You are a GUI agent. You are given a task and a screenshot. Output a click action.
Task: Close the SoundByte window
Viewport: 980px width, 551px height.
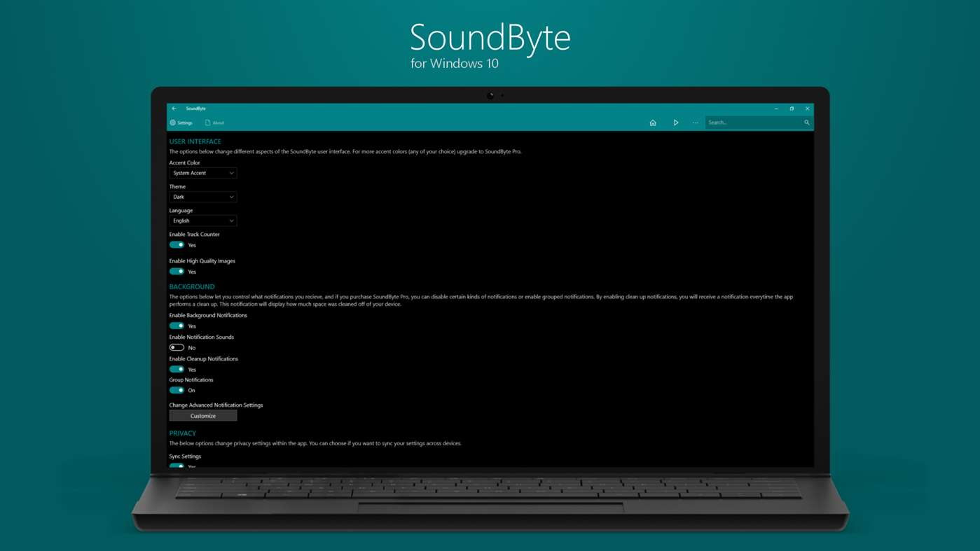coord(807,109)
